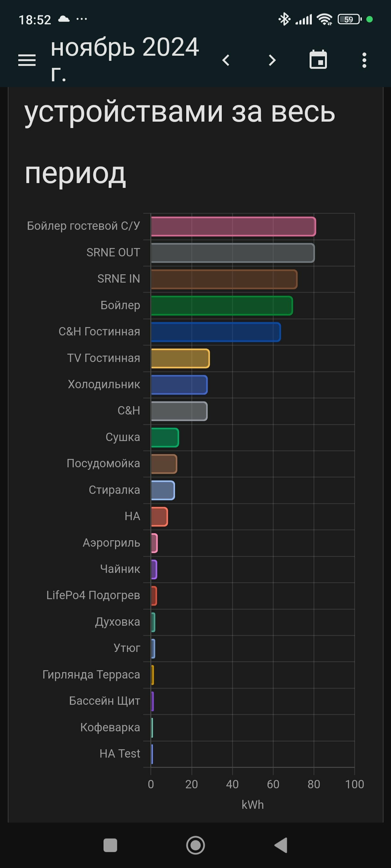Image resolution: width=391 pixels, height=868 pixels.
Task: Tap the Посудомойка bar
Action: (x=164, y=464)
